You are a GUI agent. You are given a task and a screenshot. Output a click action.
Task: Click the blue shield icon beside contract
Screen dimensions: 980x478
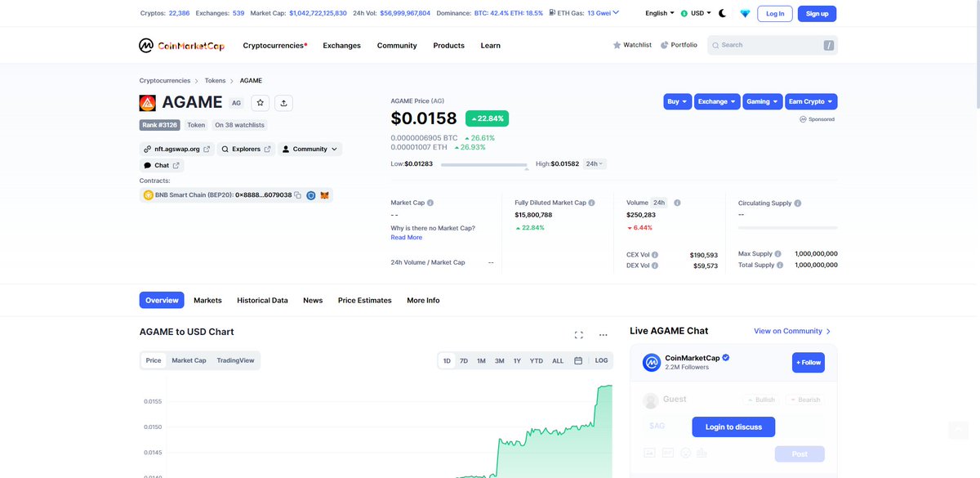(311, 195)
